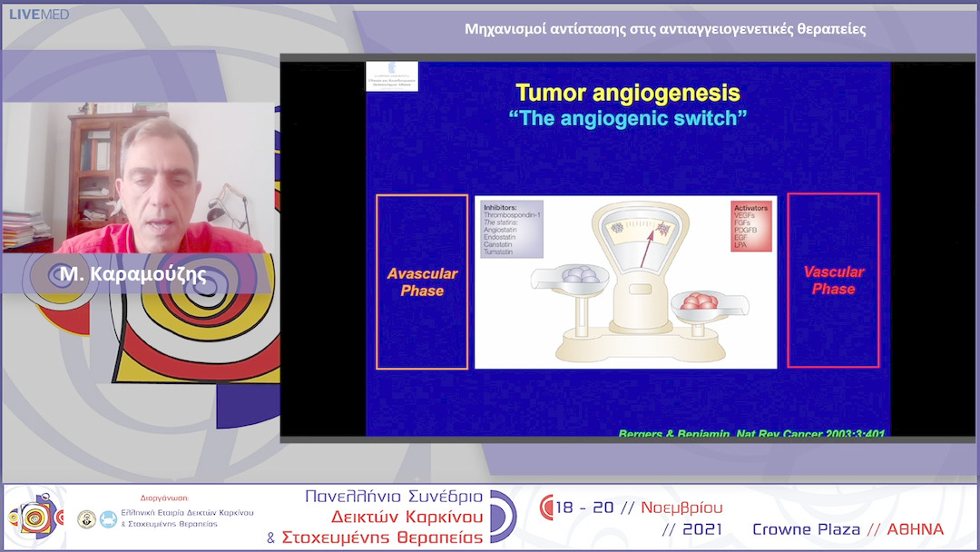Screen dimensions: 980x552
Task: Click the talk title in Greek header
Action: [665, 29]
